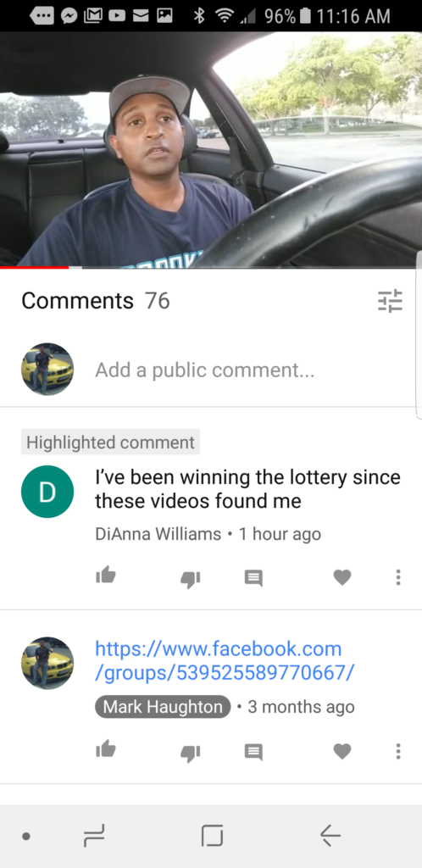Viewport: 422px width, 868px height.
Task: Reply to DiAnna Williams' comment
Action: click(x=253, y=578)
